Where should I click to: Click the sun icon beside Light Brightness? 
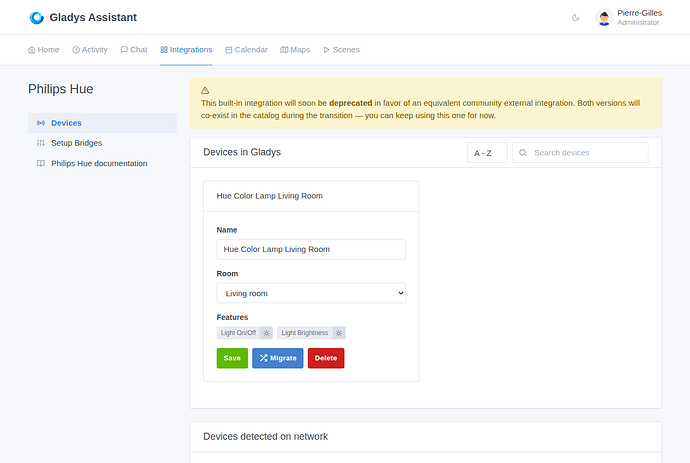338,333
